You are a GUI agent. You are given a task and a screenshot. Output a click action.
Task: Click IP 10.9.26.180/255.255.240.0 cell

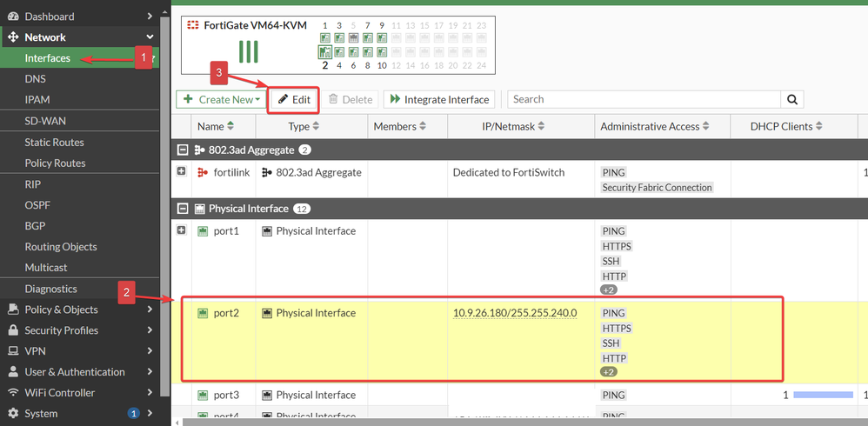pyautogui.click(x=516, y=313)
